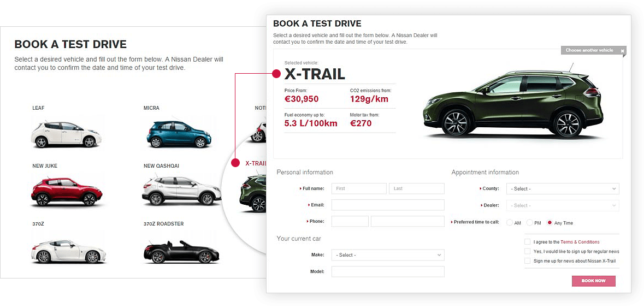Select AM preferred call time
644x308 pixels.
[510, 223]
